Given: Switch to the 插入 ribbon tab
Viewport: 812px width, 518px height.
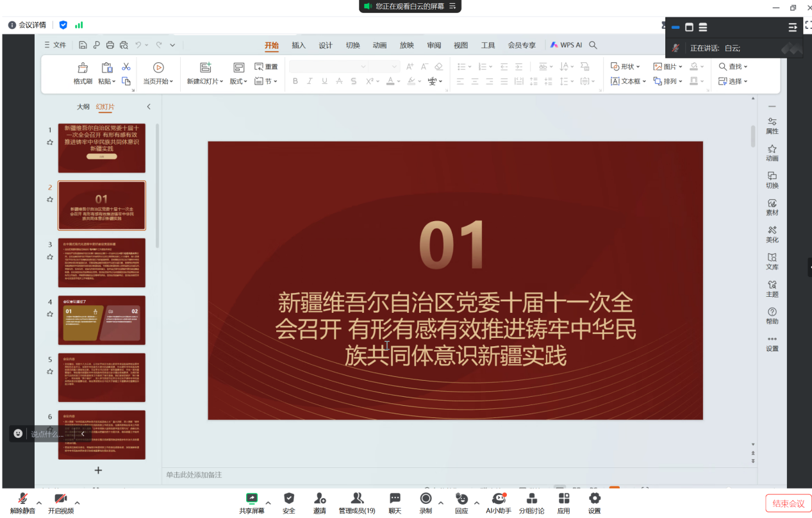Looking at the screenshot, I should (x=298, y=45).
